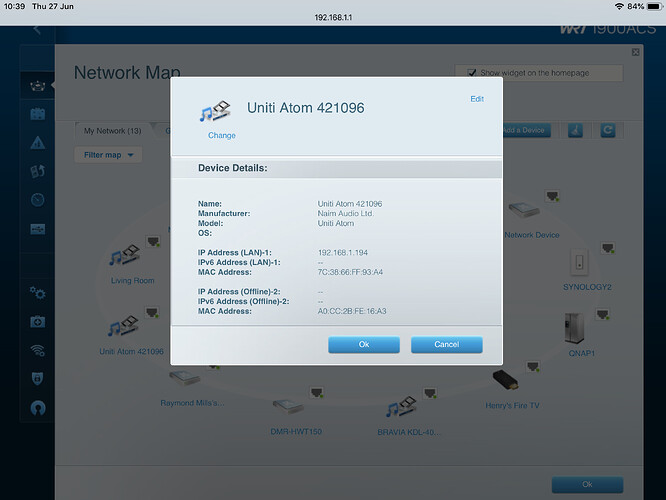Click the Add a Device button

click(526, 130)
